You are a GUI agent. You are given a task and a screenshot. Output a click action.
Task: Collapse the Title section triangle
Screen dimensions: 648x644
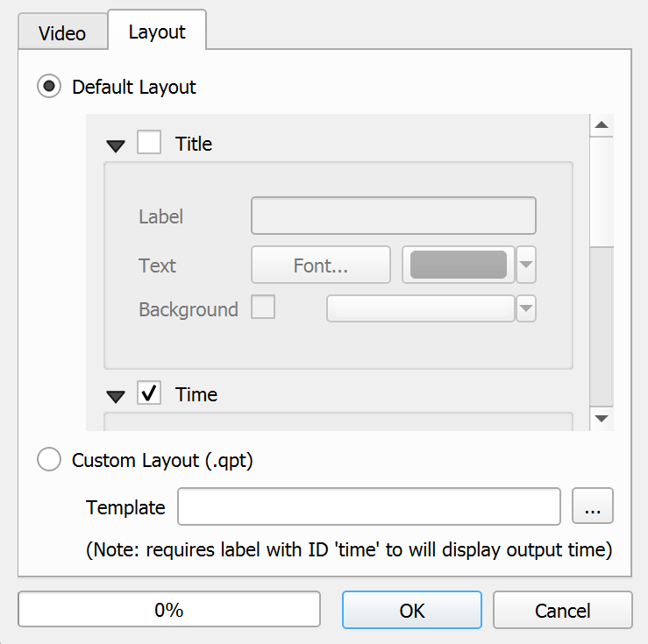tap(116, 145)
